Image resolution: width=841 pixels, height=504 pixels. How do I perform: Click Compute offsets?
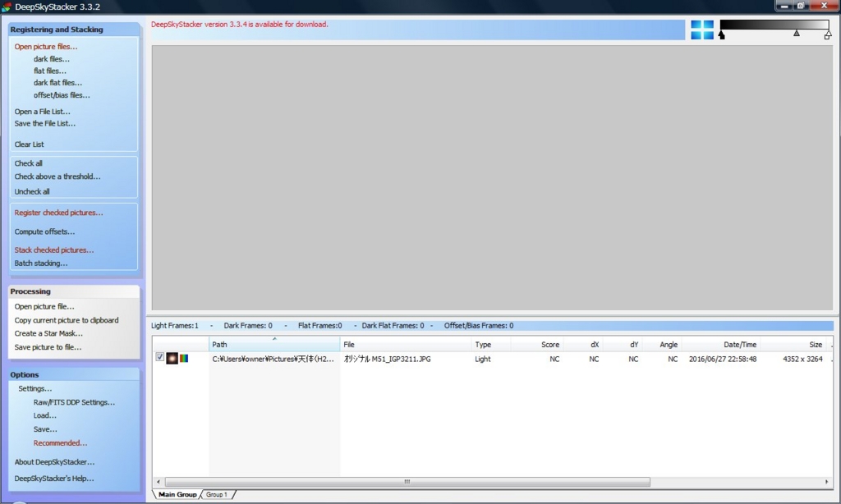pyautogui.click(x=44, y=231)
